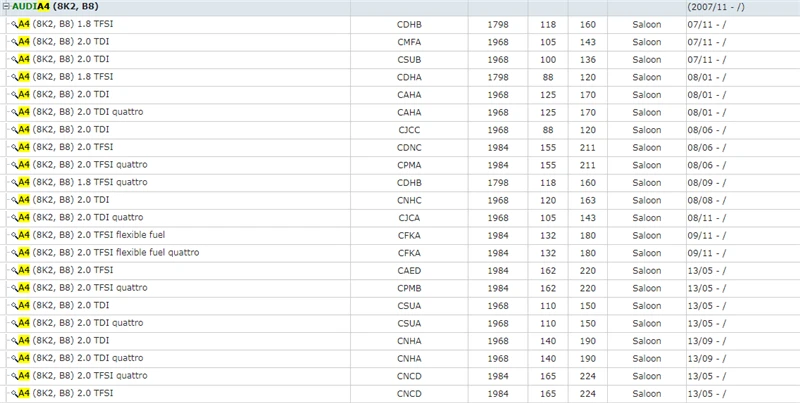Click the 1798 displacement in the CDHA row
The image size is (800, 403).
click(x=498, y=78)
